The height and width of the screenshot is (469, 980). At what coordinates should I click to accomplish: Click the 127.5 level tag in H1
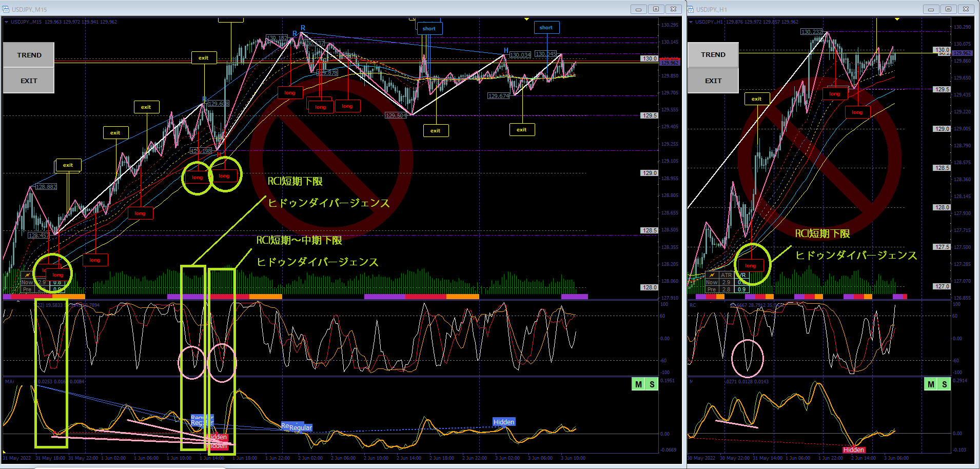pyautogui.click(x=942, y=247)
